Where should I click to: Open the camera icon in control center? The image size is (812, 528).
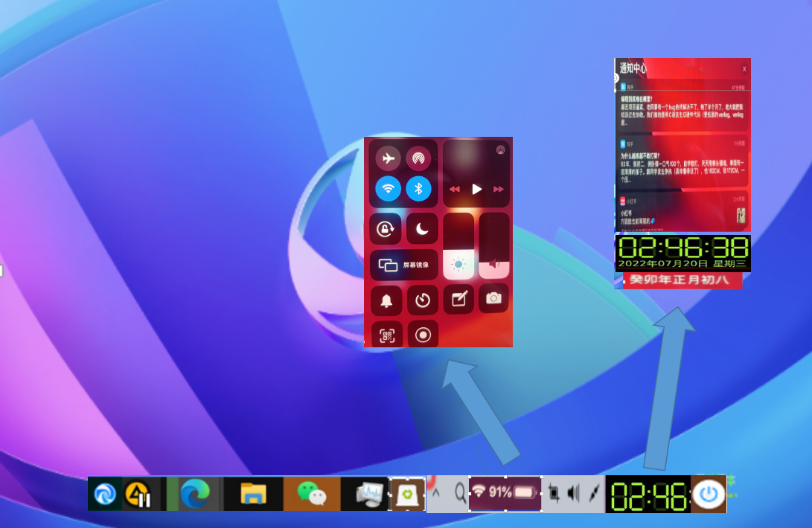[x=493, y=298]
